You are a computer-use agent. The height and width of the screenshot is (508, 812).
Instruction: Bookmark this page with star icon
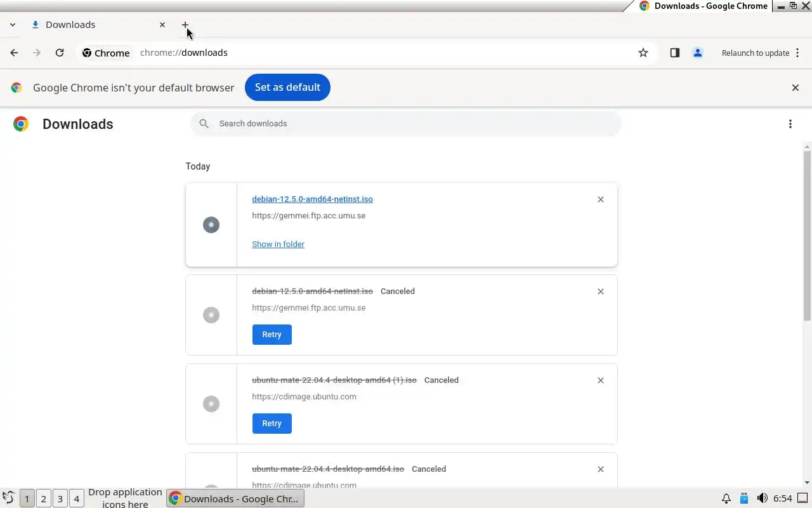click(643, 53)
